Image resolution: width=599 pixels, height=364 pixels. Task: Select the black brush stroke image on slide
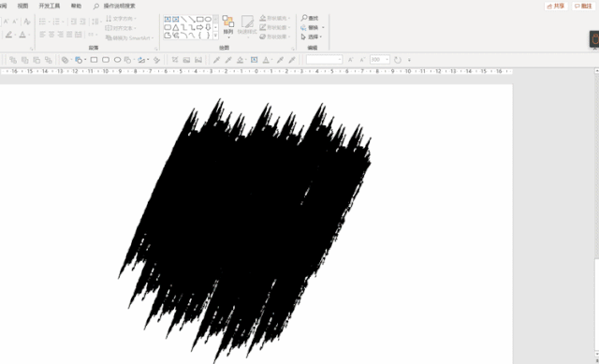pos(244,231)
